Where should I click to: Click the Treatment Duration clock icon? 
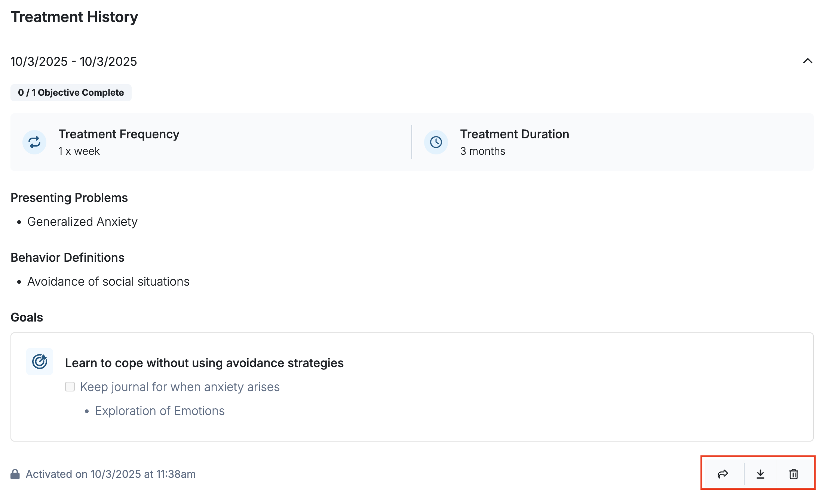pyautogui.click(x=436, y=142)
